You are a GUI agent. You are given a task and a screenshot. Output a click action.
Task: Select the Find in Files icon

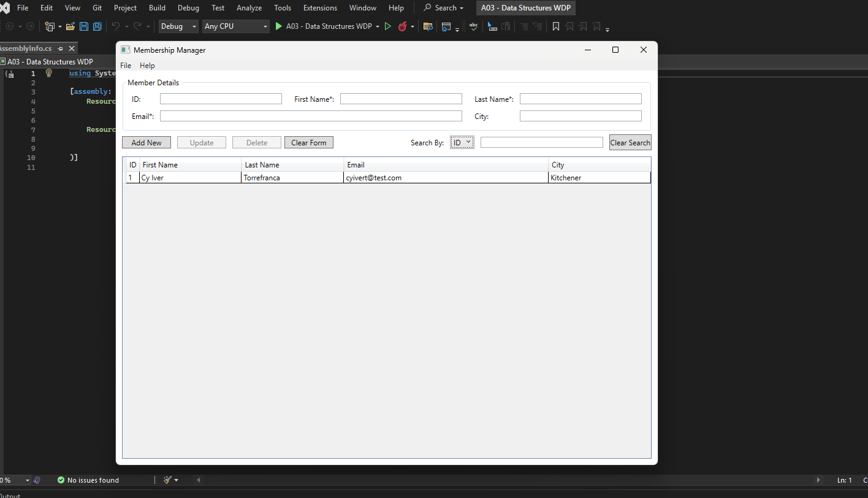click(x=427, y=26)
